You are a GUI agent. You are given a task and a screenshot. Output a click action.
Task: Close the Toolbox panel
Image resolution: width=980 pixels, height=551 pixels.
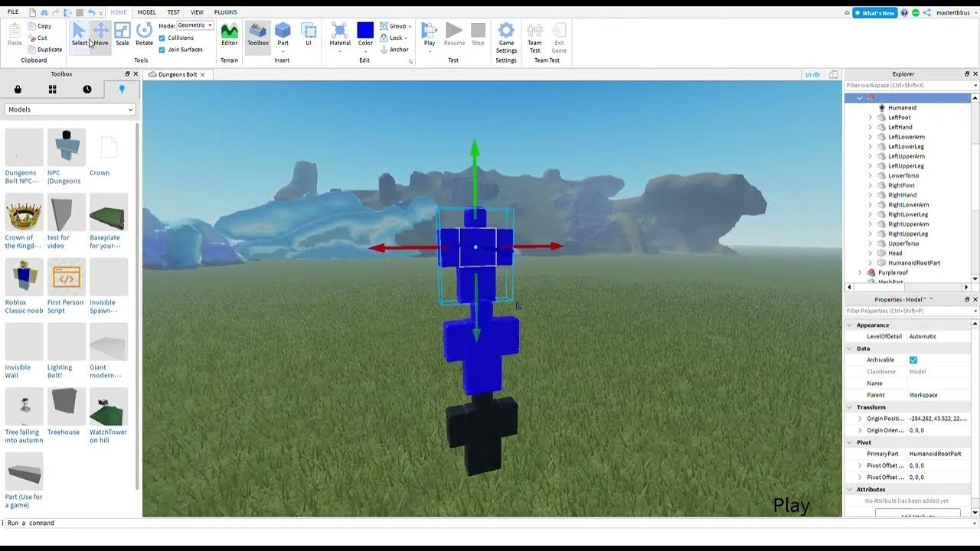136,74
